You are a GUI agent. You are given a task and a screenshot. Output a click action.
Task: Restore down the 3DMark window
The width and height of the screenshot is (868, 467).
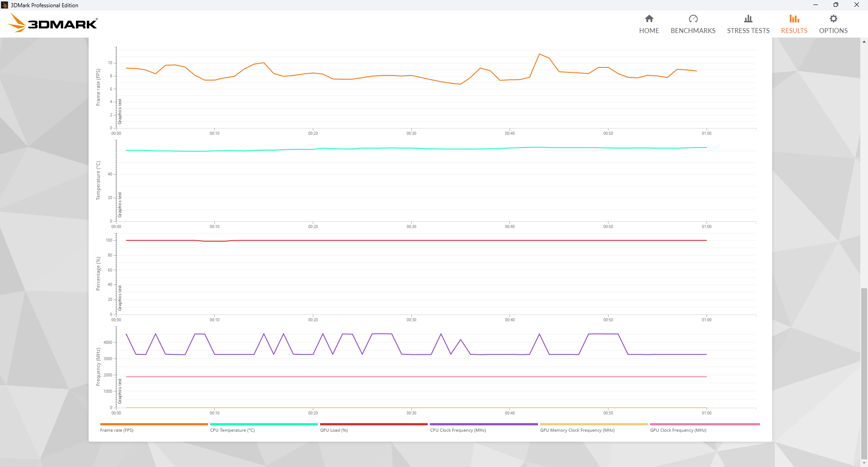point(836,5)
